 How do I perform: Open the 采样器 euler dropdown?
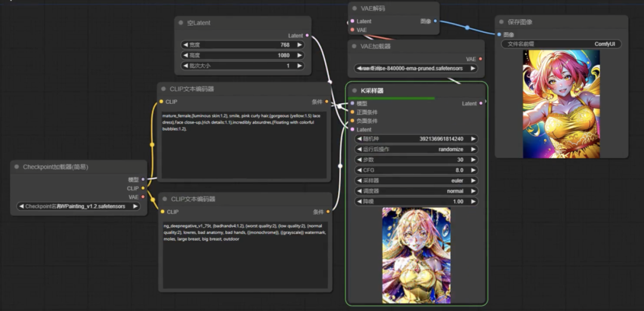click(416, 181)
